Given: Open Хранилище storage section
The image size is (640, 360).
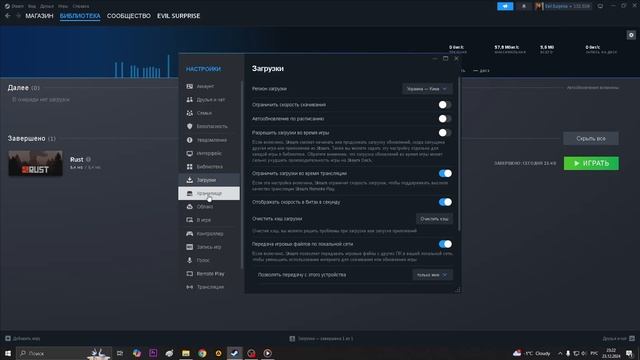Looking at the screenshot, I should tap(209, 193).
